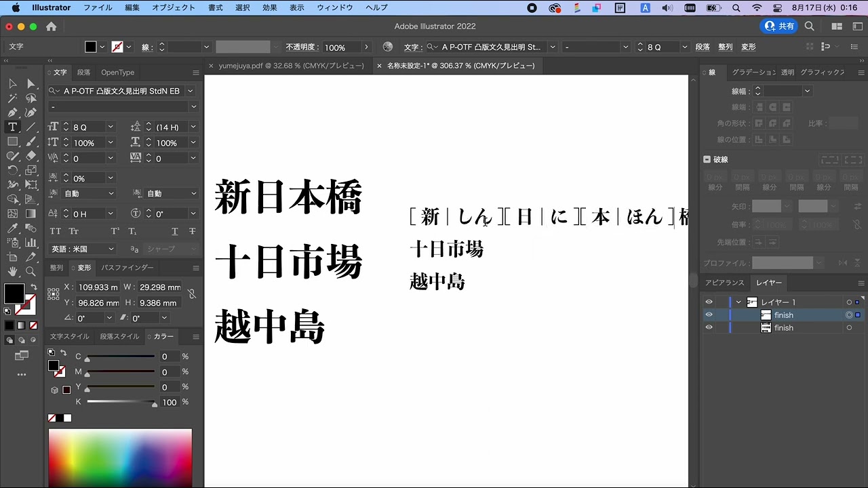Select the Perspective Grid tool

[x=31, y=199]
